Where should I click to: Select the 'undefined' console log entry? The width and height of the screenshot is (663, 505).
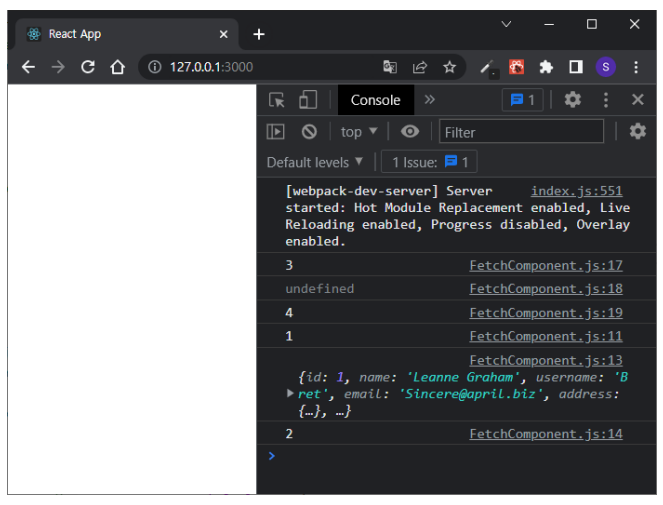(x=320, y=289)
